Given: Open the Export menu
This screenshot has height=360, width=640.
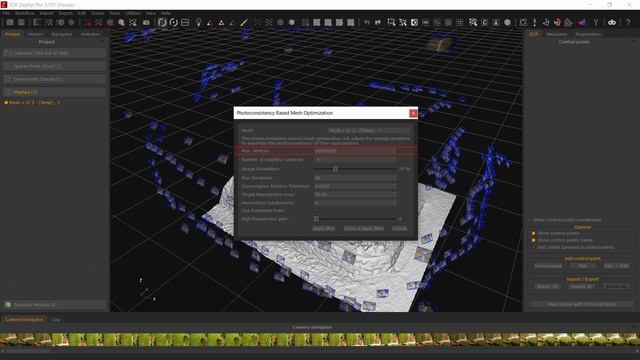Looking at the screenshot, I should pos(65,13).
